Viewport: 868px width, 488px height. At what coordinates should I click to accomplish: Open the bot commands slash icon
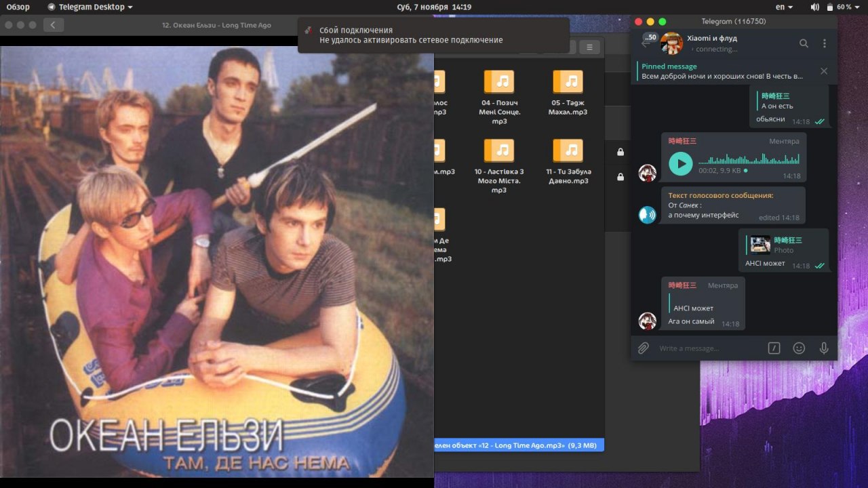coord(774,348)
